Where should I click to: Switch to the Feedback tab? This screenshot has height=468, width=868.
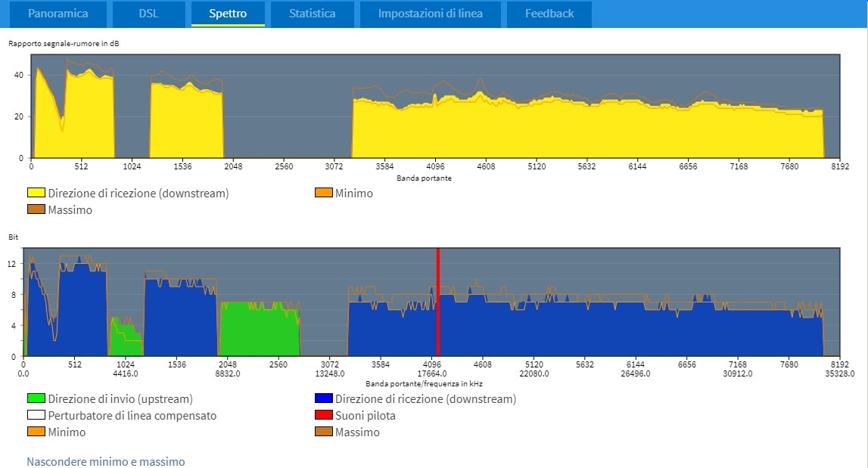click(x=549, y=14)
